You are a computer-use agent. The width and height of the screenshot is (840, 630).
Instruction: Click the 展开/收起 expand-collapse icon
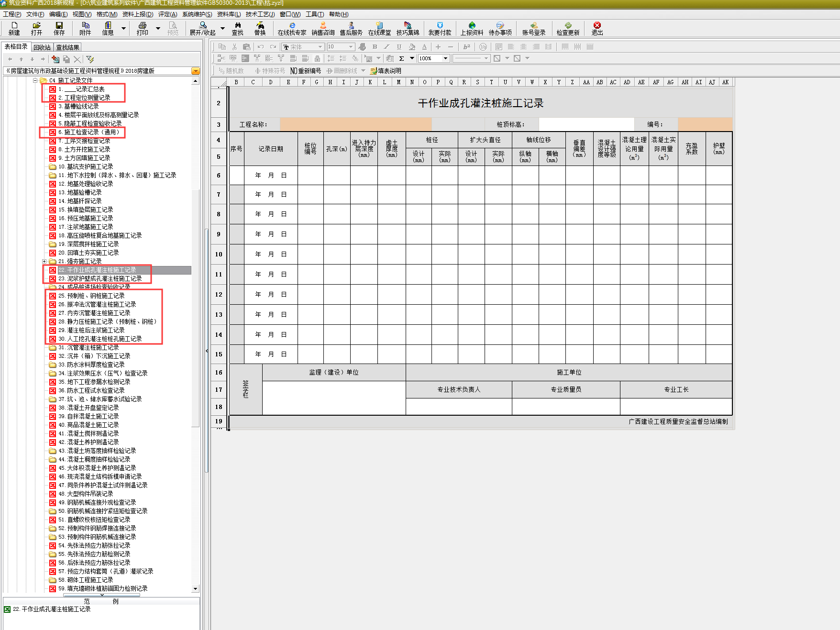[x=202, y=28]
